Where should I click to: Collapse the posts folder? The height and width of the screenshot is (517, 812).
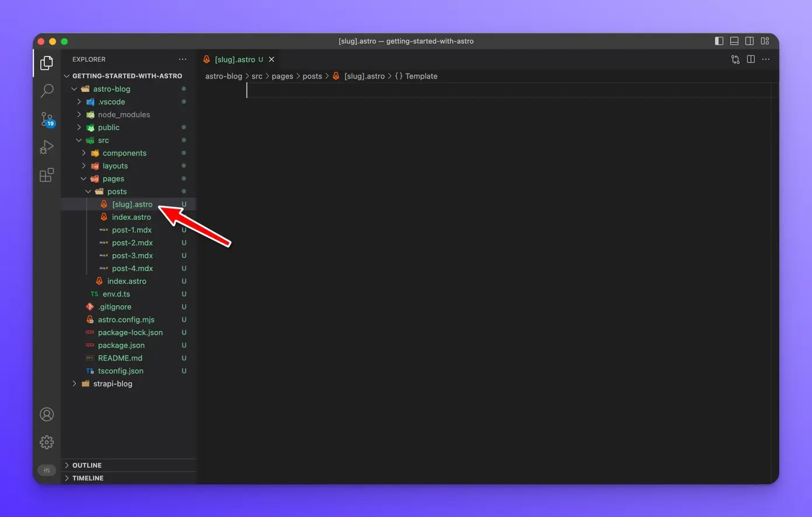(x=128, y=192)
